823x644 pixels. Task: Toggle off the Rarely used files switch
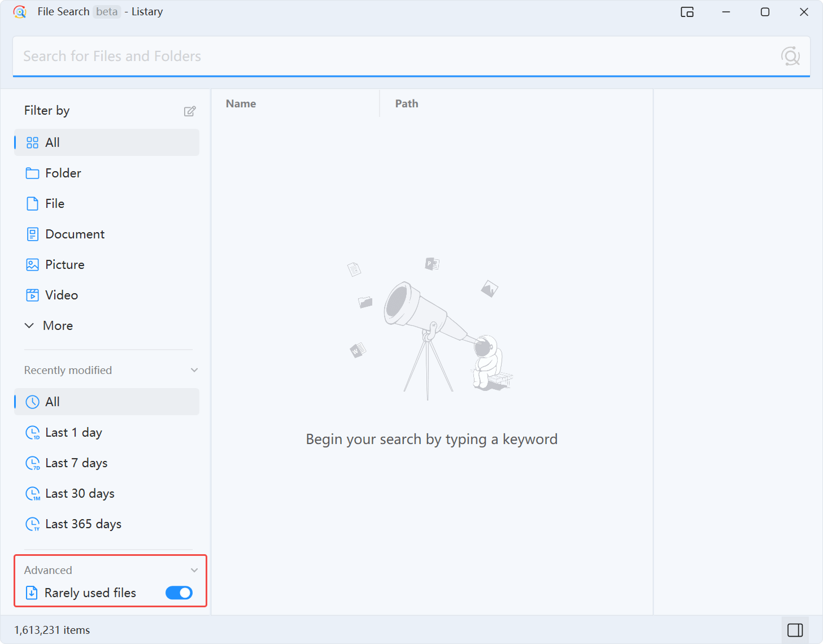(179, 593)
